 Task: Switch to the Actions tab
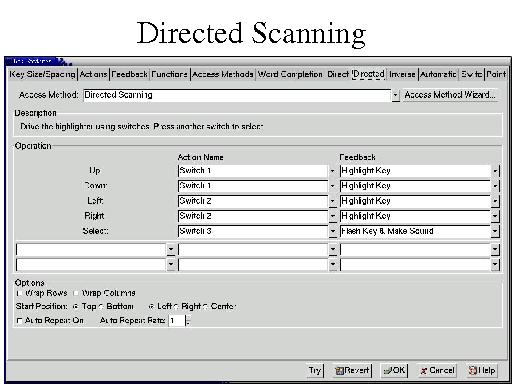[x=94, y=74]
